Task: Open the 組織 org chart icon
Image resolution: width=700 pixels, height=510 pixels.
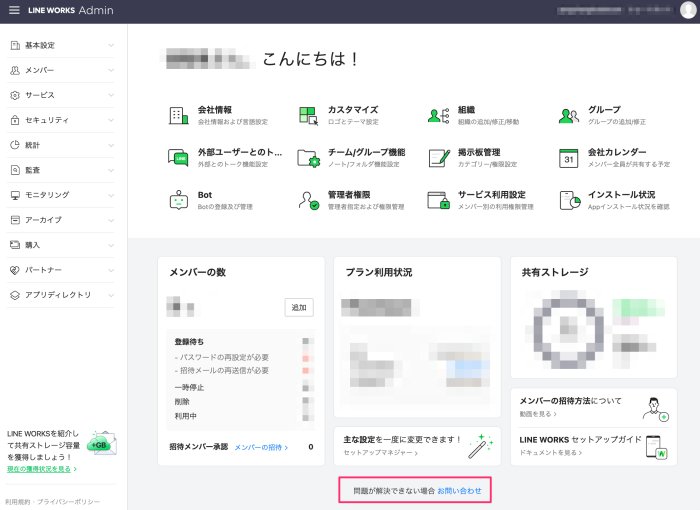Action: point(438,116)
